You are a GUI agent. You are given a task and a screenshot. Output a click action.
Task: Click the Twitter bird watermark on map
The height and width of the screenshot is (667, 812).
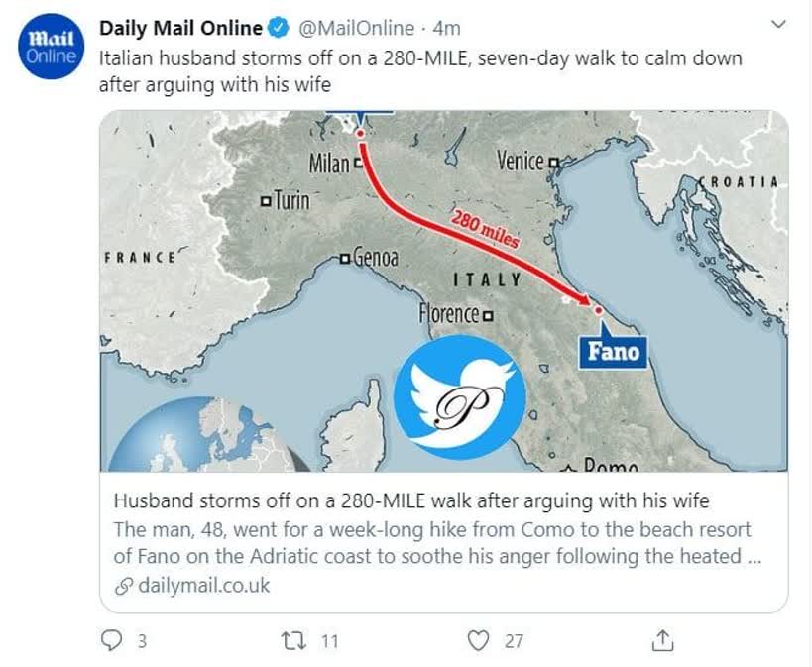pos(459,397)
